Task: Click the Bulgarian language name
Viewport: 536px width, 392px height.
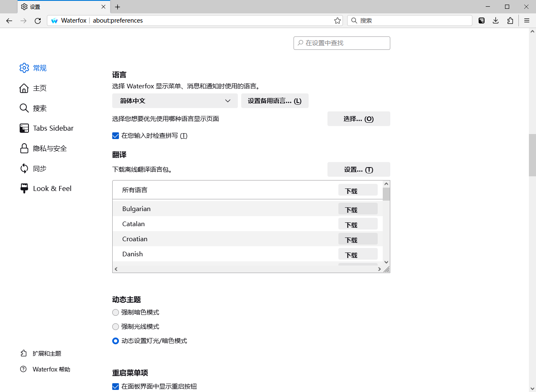Action: click(137, 209)
